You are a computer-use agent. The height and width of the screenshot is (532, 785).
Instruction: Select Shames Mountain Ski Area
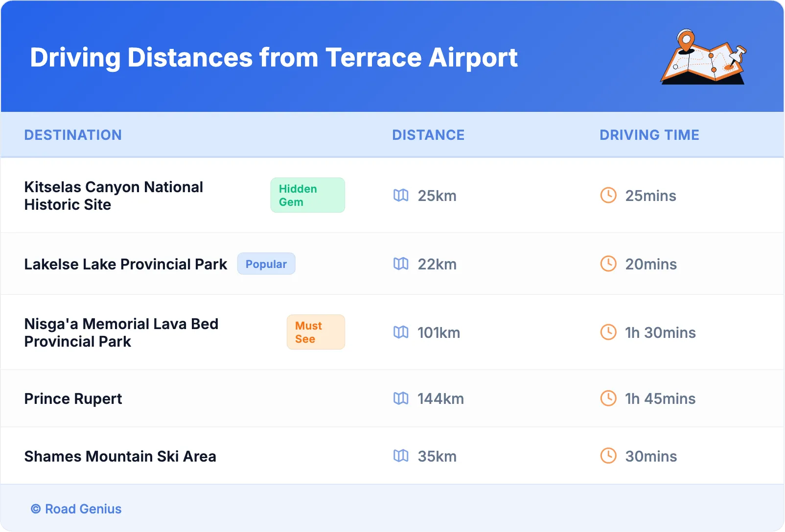(120, 457)
